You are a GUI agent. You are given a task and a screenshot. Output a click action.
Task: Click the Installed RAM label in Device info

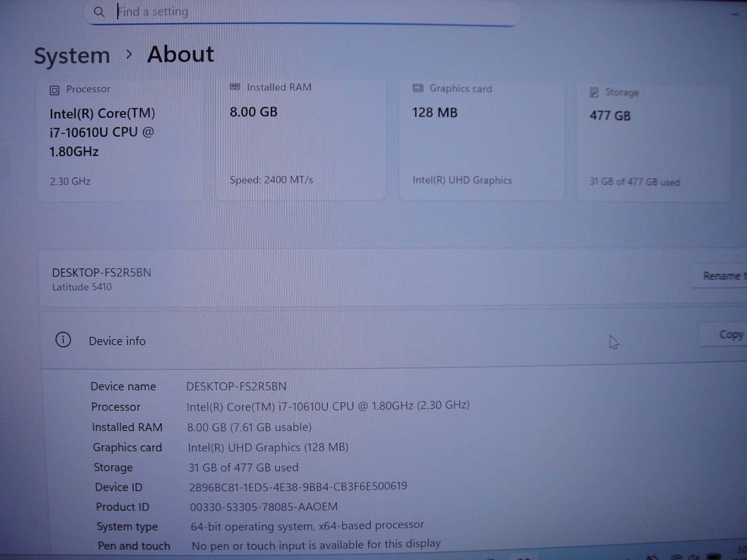click(x=127, y=427)
